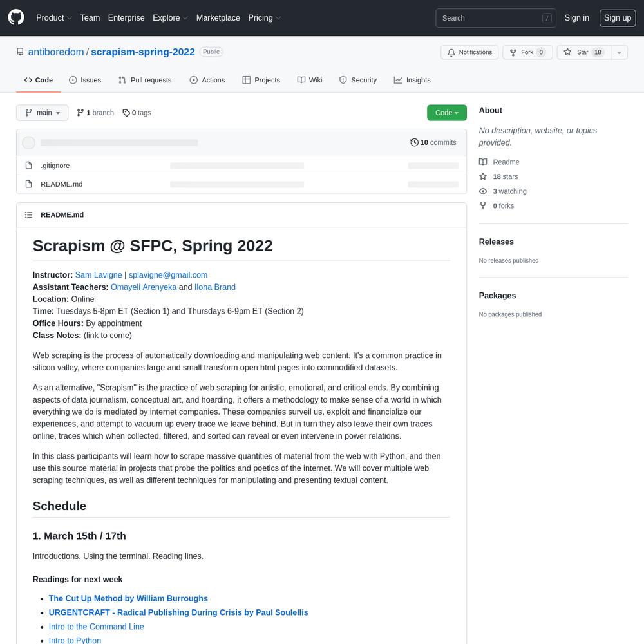This screenshot has height=644, width=644.
Task: Open the main branch selector dropdown
Action: click(43, 113)
